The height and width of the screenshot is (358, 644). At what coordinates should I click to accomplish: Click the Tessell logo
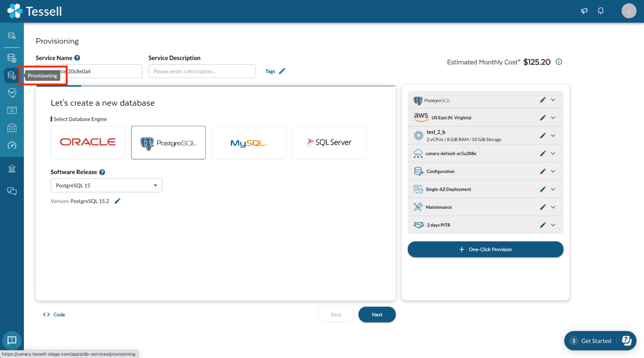(x=34, y=11)
